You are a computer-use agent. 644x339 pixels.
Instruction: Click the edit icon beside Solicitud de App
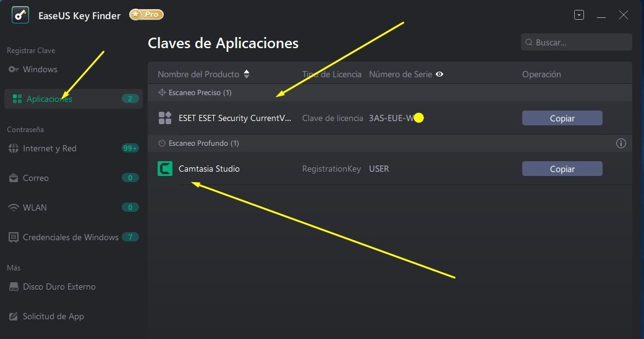(14, 316)
